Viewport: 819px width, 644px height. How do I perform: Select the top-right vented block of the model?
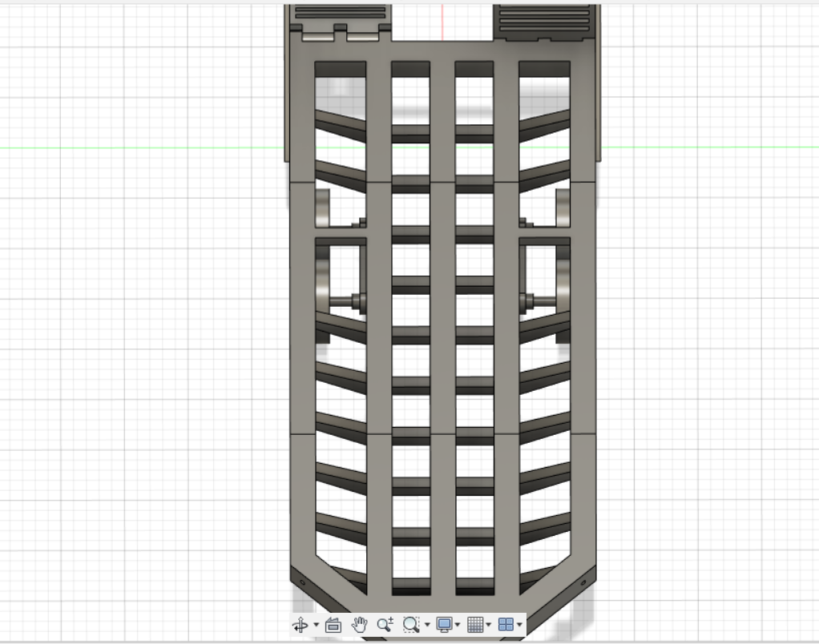coord(544,22)
